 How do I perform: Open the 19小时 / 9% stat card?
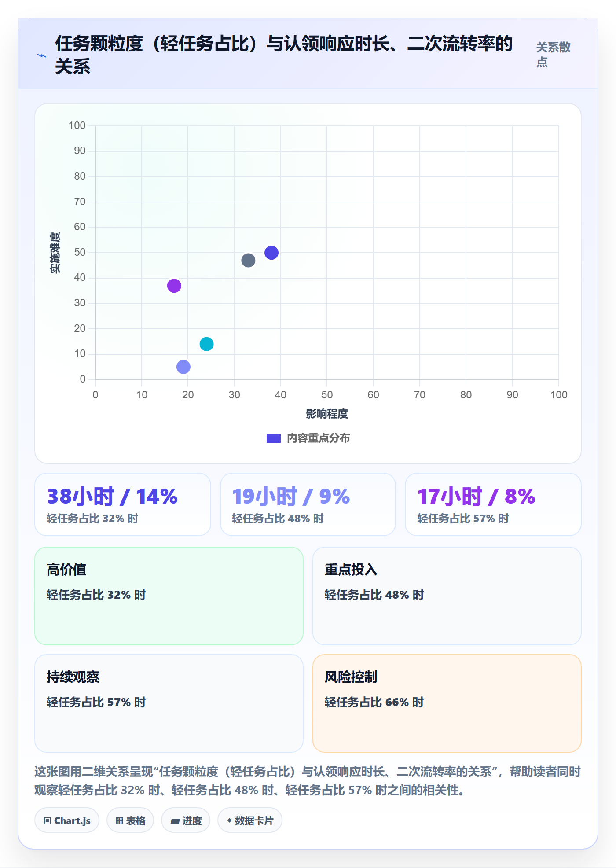pos(308,504)
